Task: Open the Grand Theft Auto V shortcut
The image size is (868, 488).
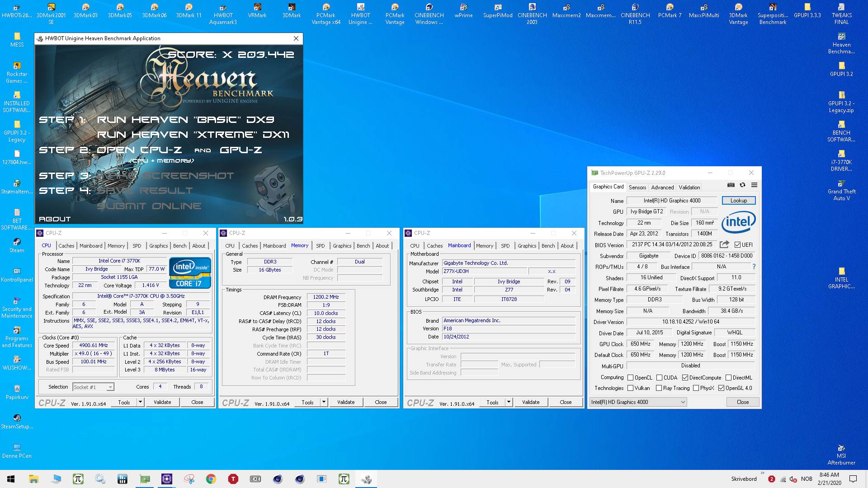Action: [x=841, y=190]
